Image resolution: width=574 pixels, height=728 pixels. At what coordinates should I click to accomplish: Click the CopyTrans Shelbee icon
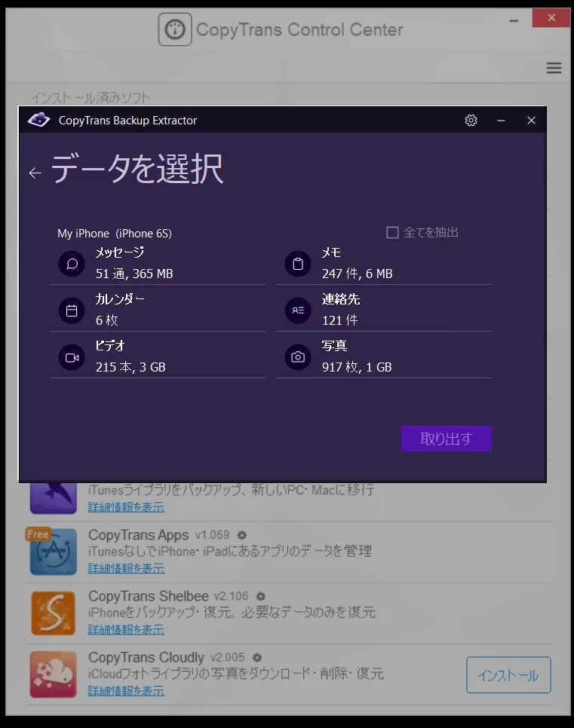click(53, 613)
